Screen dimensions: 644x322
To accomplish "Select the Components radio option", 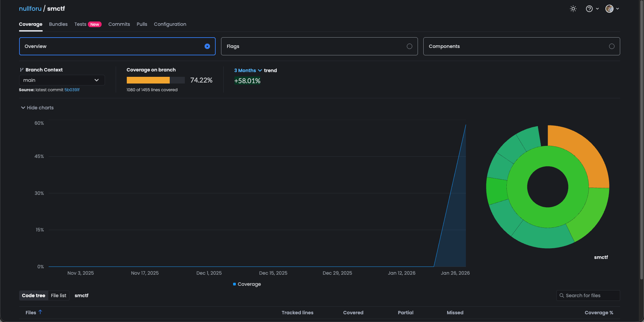I will point(611,46).
